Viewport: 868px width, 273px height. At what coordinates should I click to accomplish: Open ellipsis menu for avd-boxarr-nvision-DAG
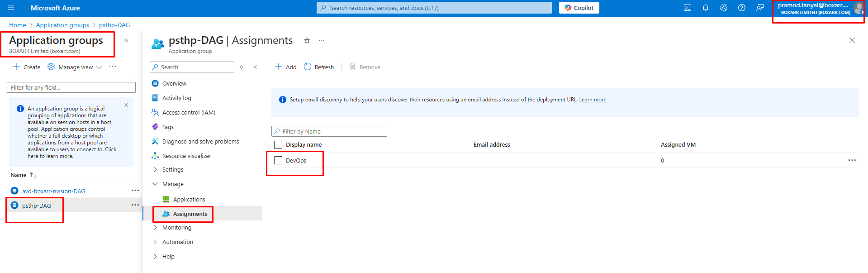135,191
